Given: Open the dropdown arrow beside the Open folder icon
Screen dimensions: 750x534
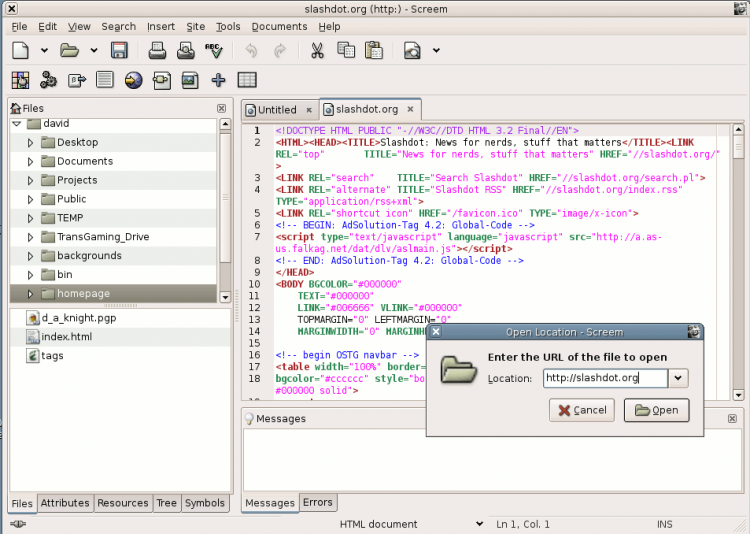Looking at the screenshot, I should point(94,50).
